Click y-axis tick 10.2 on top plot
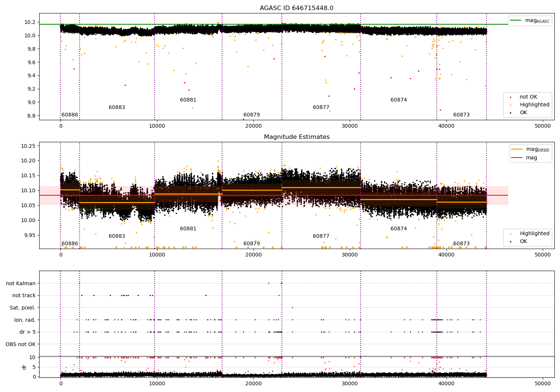 click(30, 22)
